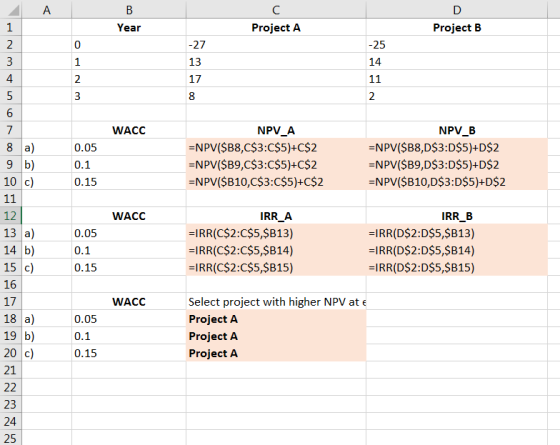The height and width of the screenshot is (445, 560).
Task: Select column C header
Action: coord(276,10)
